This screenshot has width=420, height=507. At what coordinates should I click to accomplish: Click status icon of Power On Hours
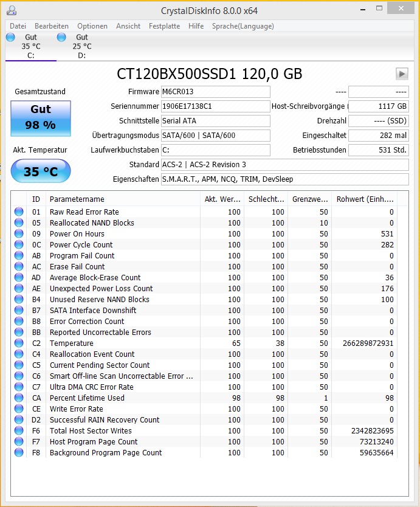[x=19, y=233]
